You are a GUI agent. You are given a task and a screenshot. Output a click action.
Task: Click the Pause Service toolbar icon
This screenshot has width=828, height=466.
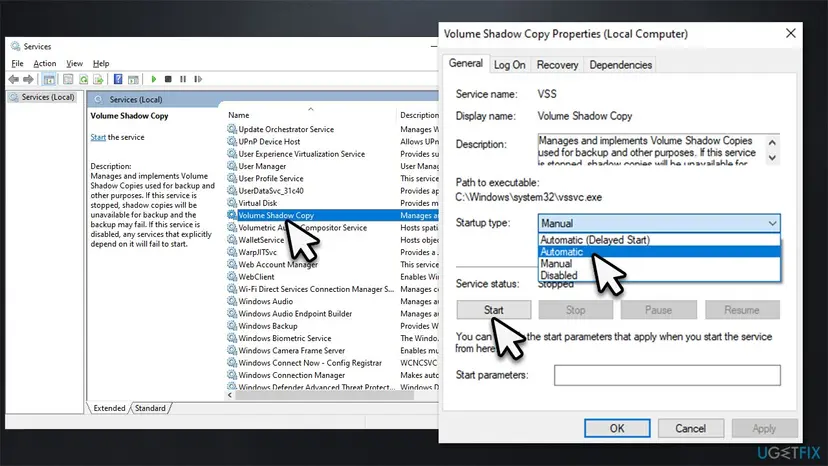pyautogui.click(x=183, y=79)
